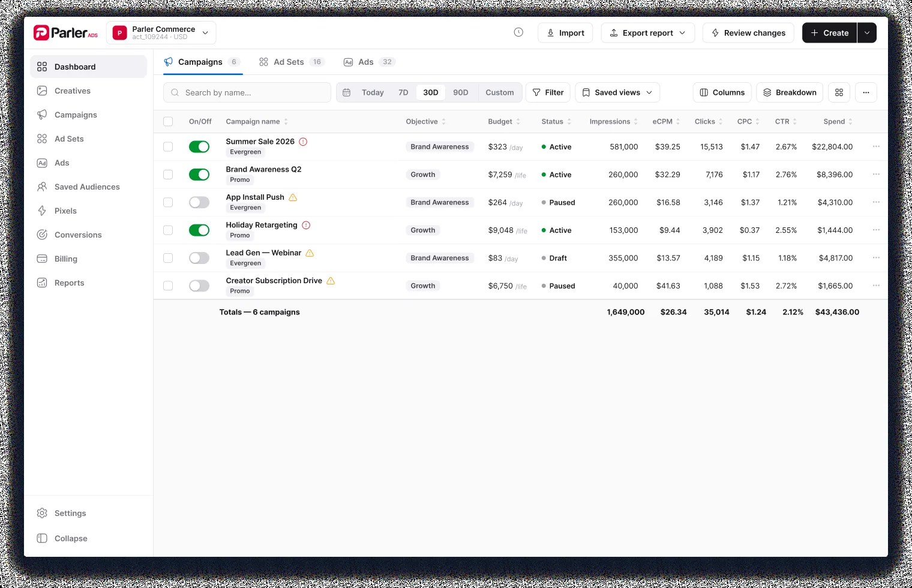This screenshot has width=912, height=588.
Task: Click the Holiday Retargeting error icon
Action: pos(306,225)
